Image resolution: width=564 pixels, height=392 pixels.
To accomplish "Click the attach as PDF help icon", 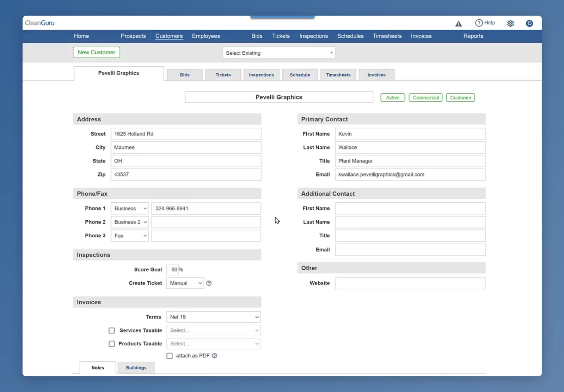I will [215, 356].
